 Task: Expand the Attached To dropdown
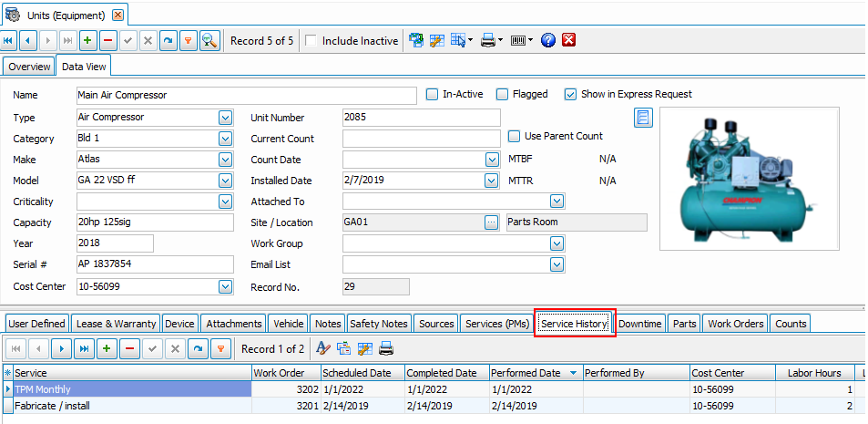coord(557,202)
